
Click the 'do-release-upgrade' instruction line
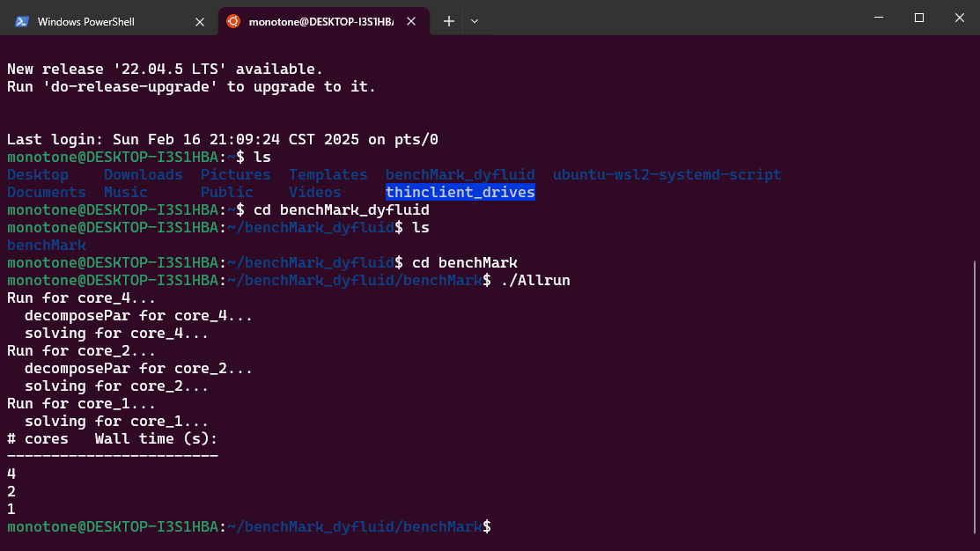(x=191, y=86)
